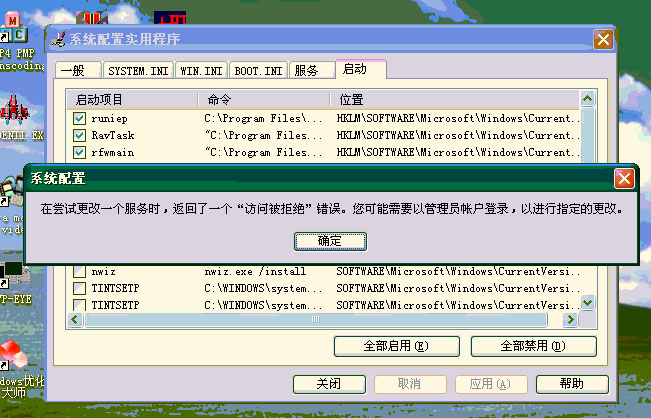Select the runiep row location text
This screenshot has width=651, height=418.
458,118
